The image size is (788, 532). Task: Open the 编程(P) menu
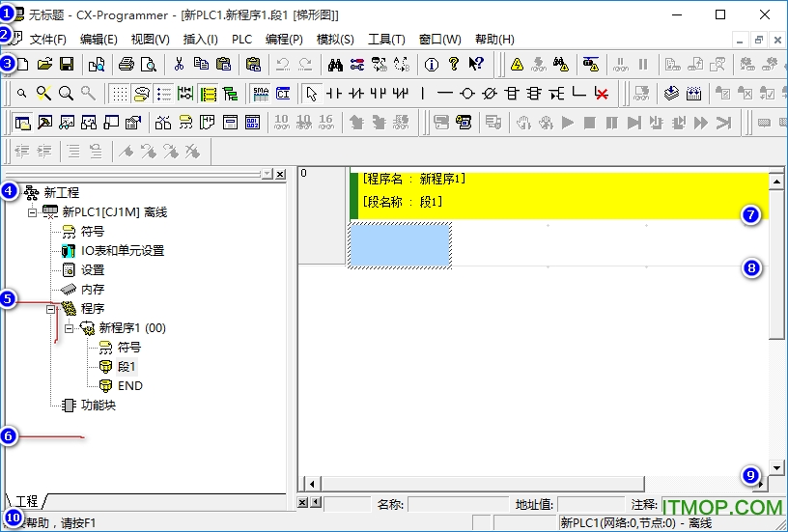(285, 40)
